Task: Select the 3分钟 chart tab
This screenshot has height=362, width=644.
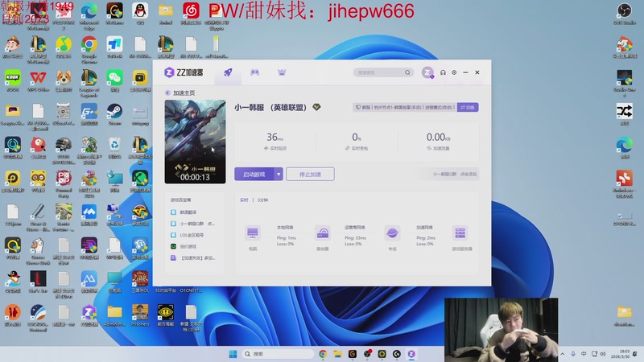Action: (262, 200)
